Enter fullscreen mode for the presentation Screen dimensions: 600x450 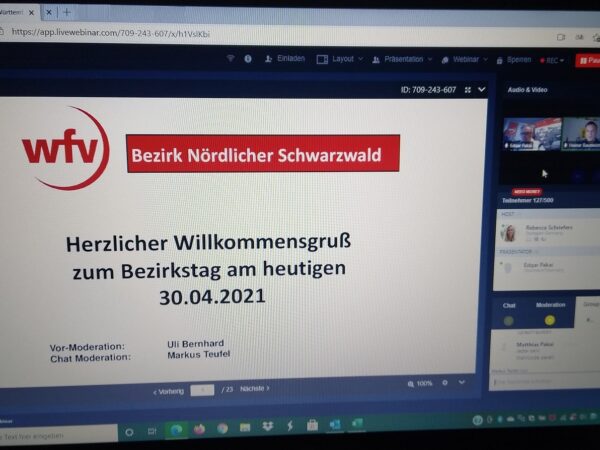[467, 90]
